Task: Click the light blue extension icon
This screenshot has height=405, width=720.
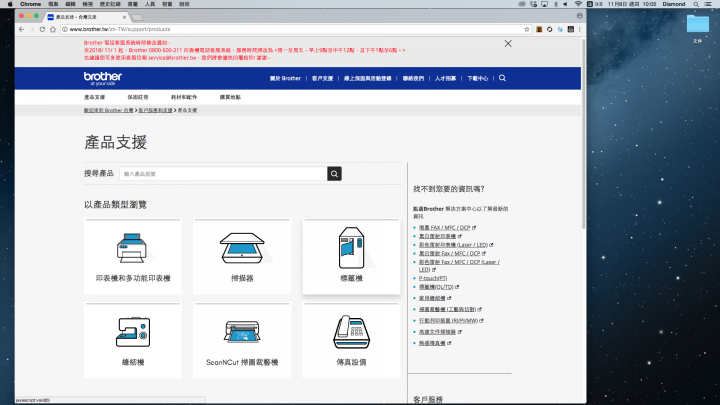Action: pos(560,29)
